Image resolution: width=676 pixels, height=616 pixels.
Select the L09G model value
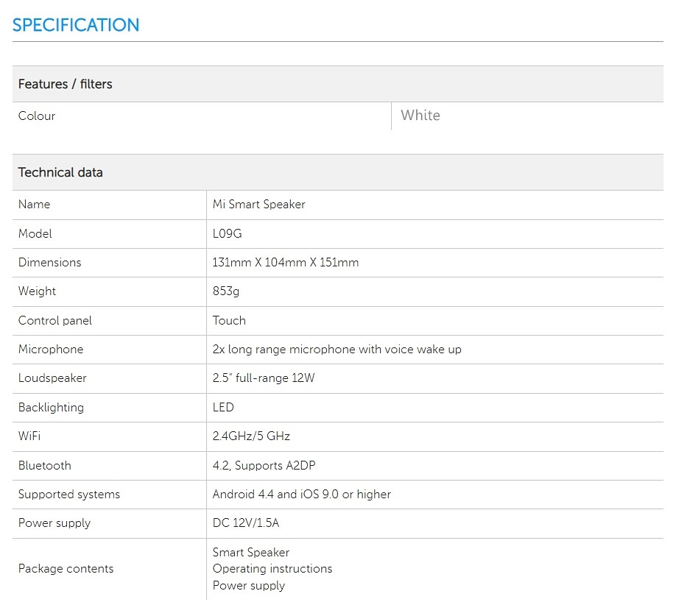pyautogui.click(x=227, y=233)
